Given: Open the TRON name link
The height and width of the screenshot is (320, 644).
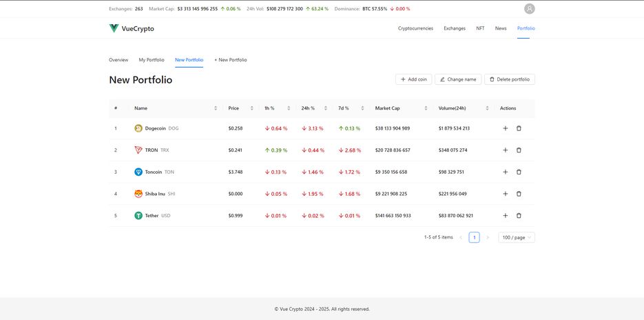Looking at the screenshot, I should click(151, 150).
